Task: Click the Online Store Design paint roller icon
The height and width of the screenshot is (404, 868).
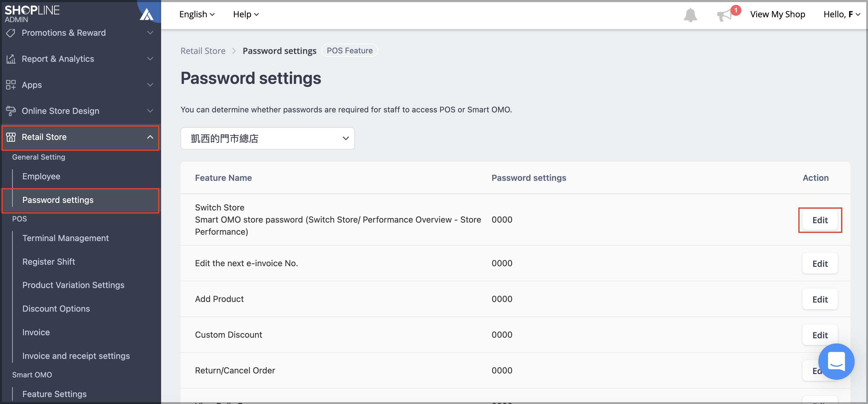Action: click(11, 111)
